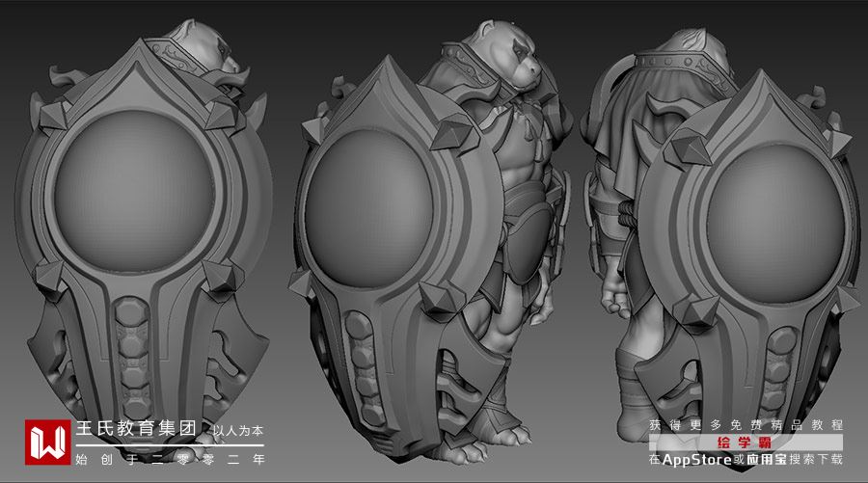868x483 pixels.
Task: Click the text 在AppStore或应用宝搜索下载
Action: click(x=746, y=459)
